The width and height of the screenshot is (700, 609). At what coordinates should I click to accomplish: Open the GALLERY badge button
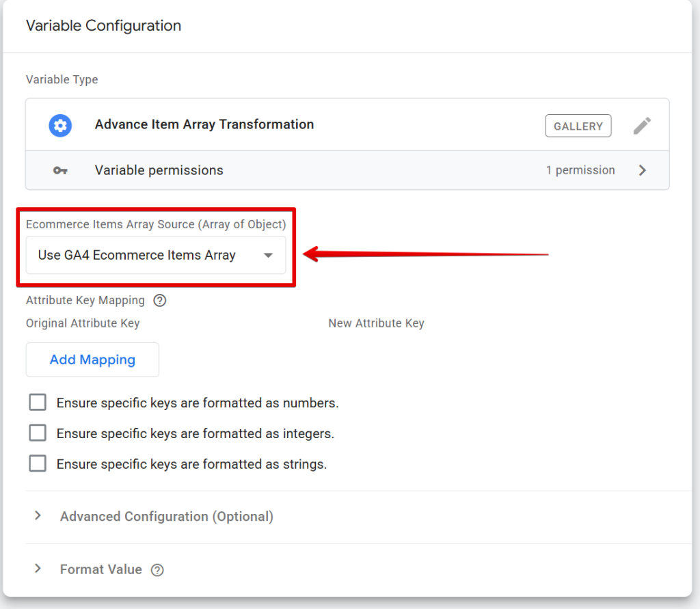click(x=578, y=126)
